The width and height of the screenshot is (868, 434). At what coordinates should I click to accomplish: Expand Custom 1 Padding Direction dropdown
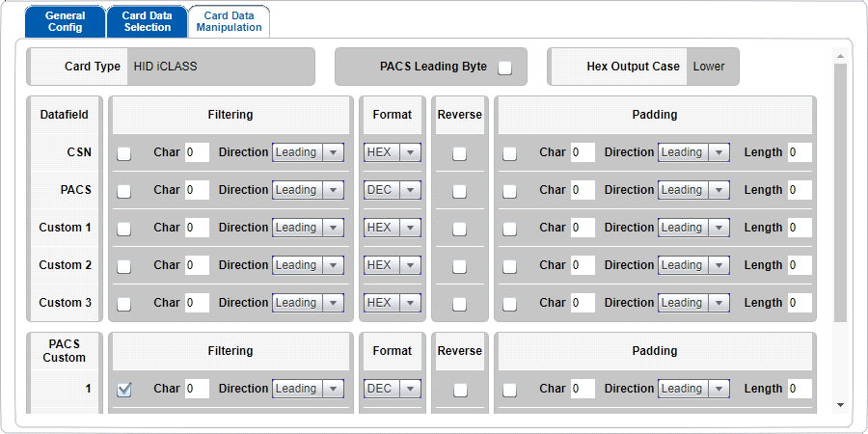click(693, 228)
